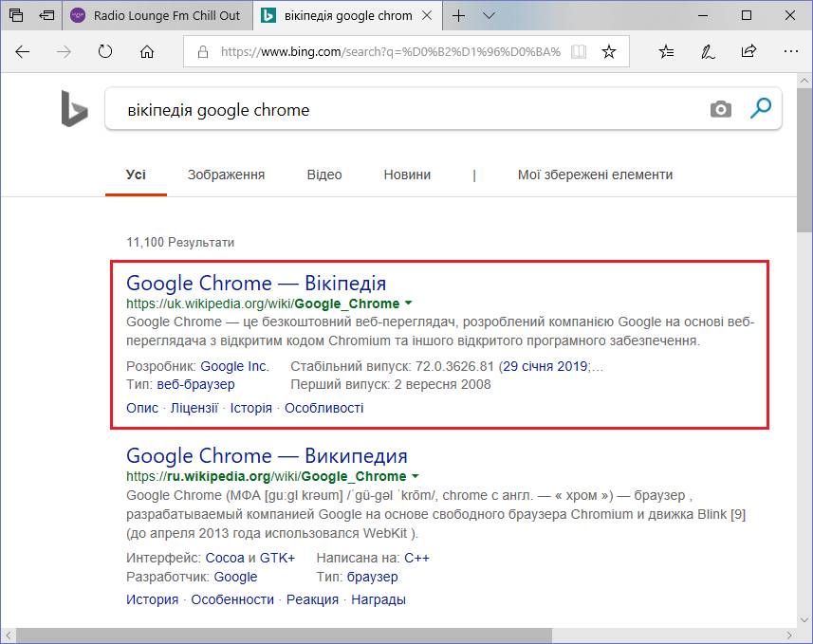Image resolution: width=813 pixels, height=644 pixels.
Task: Go back to previous page
Action: [x=23, y=51]
